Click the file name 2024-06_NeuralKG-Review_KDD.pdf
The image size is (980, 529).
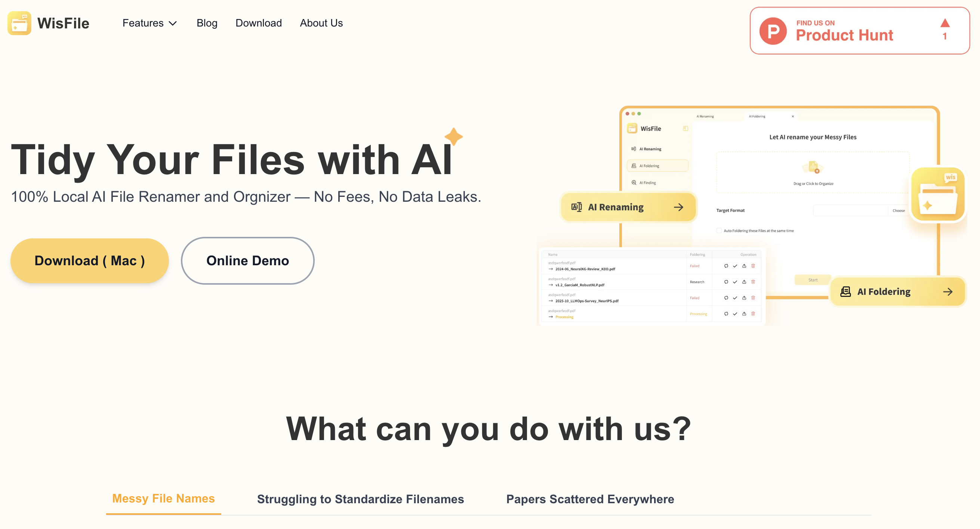[x=585, y=269]
